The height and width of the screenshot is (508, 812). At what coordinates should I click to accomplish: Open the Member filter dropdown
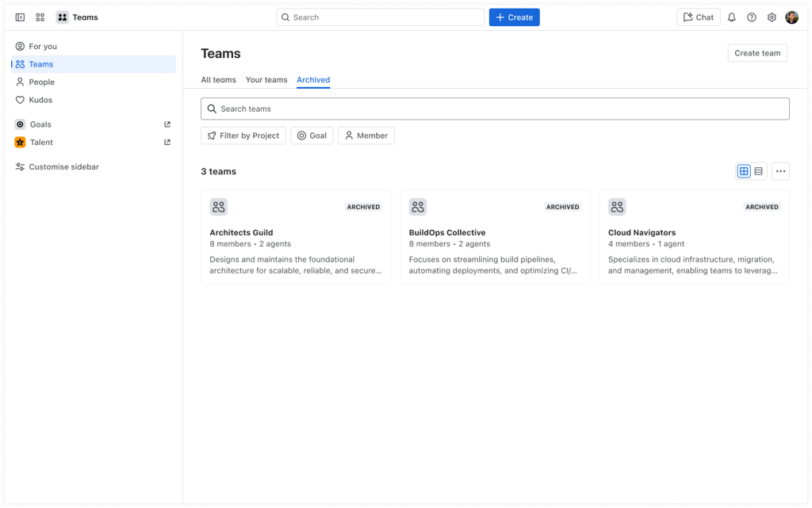[366, 136]
